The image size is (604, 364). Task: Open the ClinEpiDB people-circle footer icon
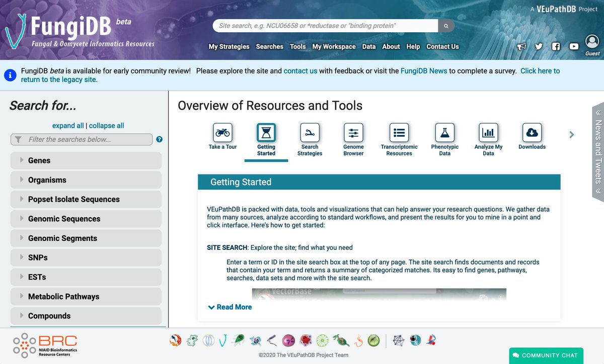[415, 340]
